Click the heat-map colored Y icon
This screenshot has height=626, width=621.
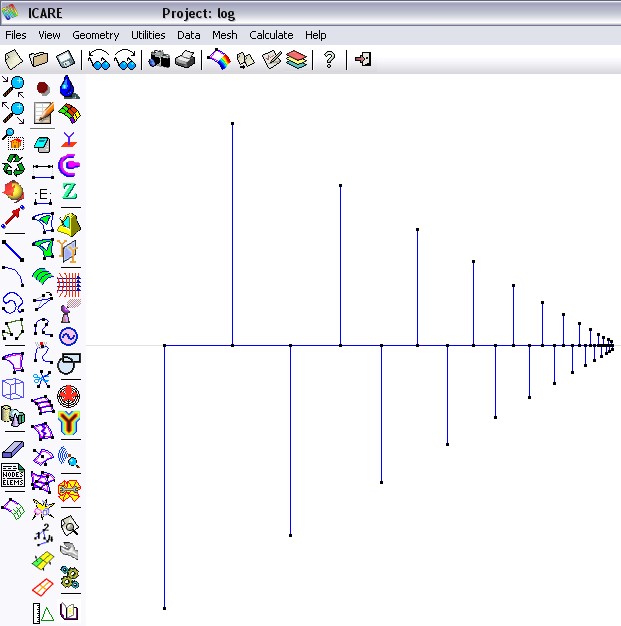(69, 423)
